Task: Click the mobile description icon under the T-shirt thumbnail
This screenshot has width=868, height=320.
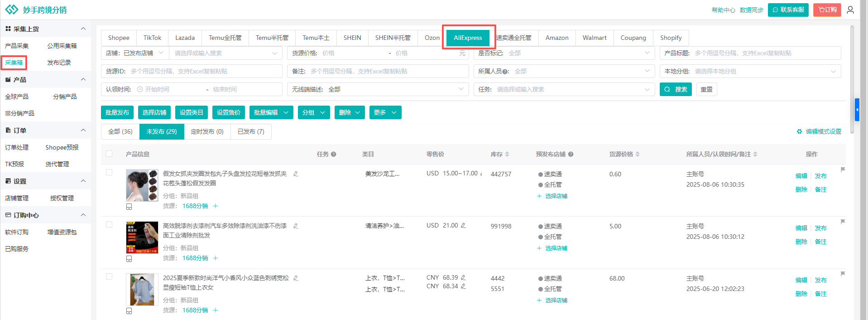Action: click(129, 311)
